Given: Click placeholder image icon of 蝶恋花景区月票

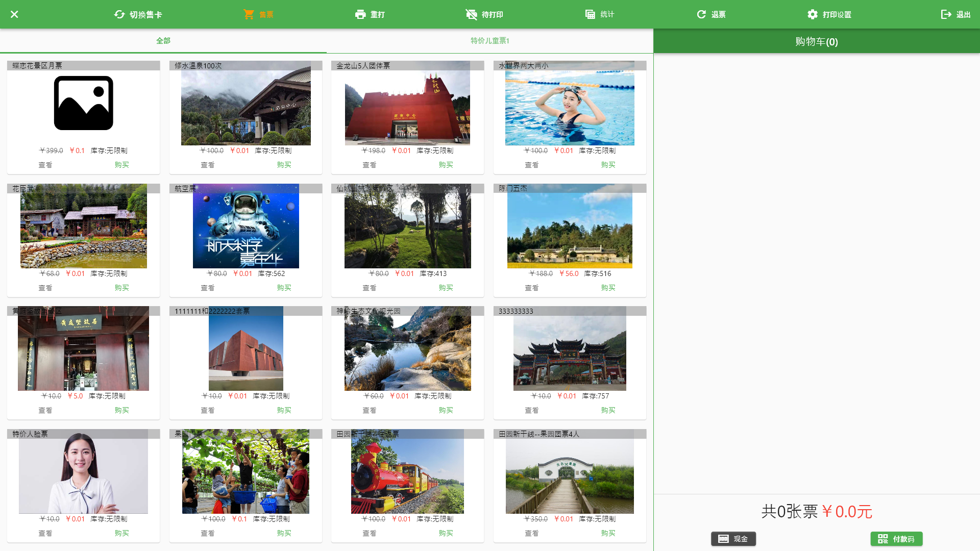Looking at the screenshot, I should pos(84,103).
